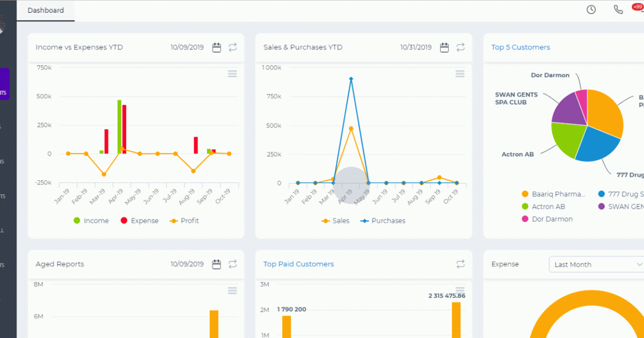
Task: Click the red March expense bar
Action: point(106,142)
